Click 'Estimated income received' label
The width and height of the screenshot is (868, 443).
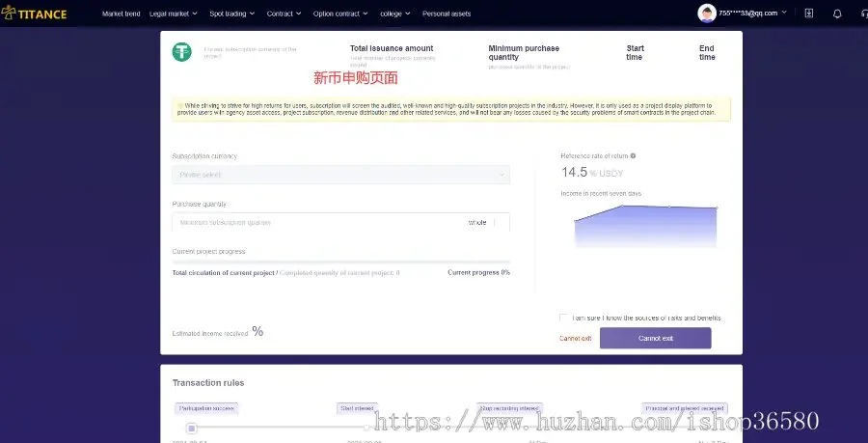click(x=210, y=334)
